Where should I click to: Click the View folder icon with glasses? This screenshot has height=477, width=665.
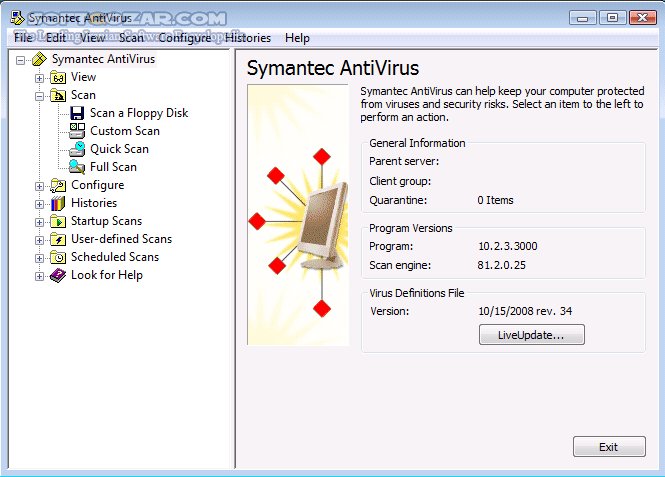tap(58, 78)
